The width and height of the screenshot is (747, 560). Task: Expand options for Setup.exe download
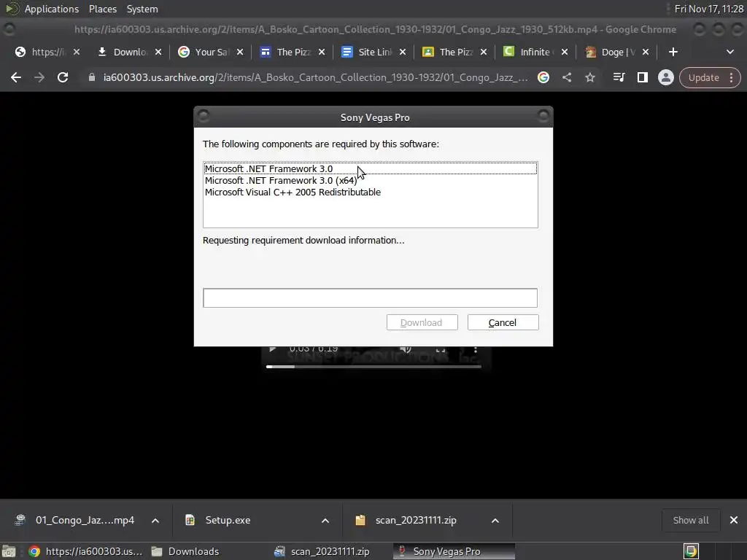click(325, 521)
